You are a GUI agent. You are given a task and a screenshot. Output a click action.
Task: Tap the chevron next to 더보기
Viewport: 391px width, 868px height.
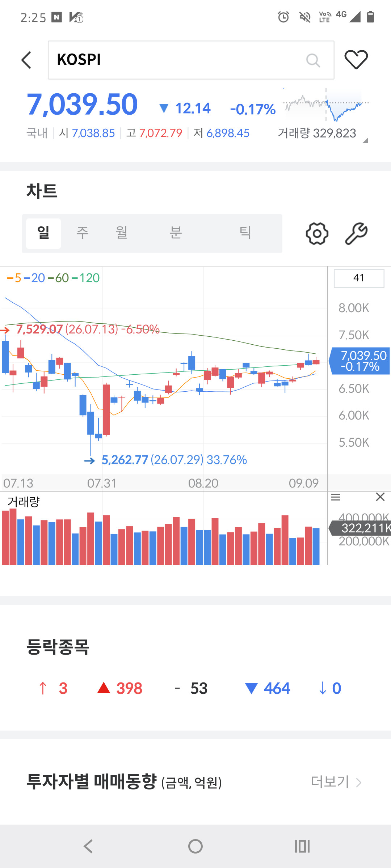pos(358,783)
